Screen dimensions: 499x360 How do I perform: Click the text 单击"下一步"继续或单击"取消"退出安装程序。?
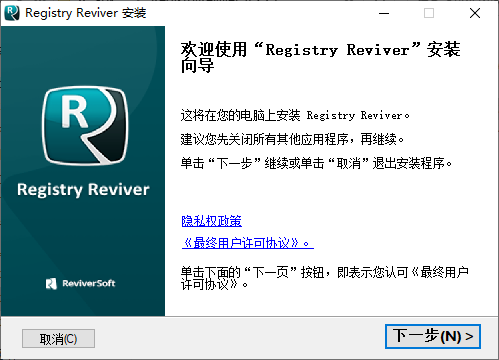(x=316, y=163)
